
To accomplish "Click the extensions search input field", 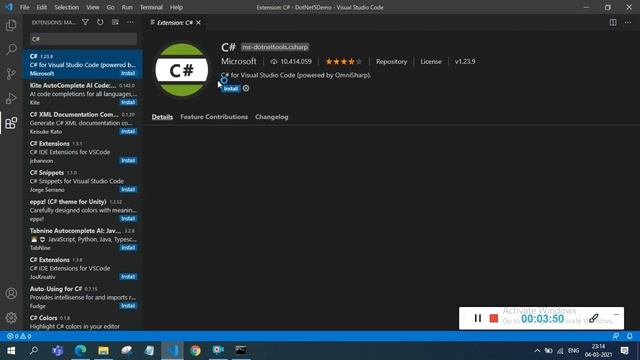I will pos(83,39).
